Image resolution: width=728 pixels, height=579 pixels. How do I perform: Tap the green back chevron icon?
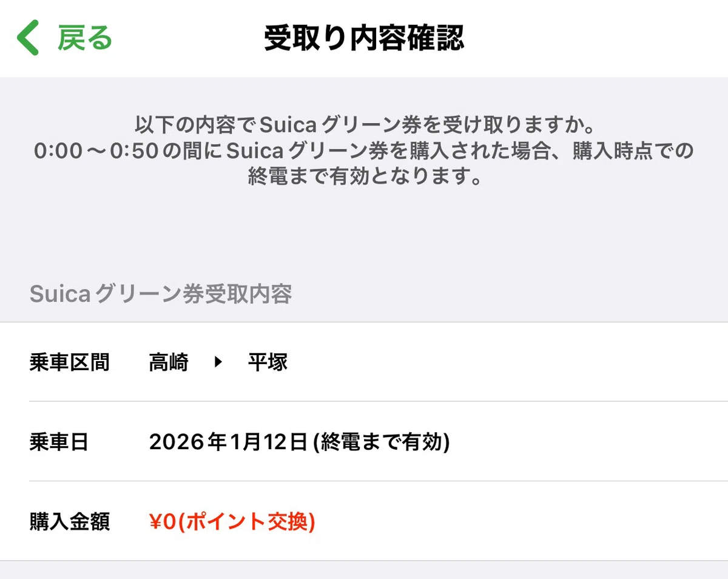[x=28, y=38]
